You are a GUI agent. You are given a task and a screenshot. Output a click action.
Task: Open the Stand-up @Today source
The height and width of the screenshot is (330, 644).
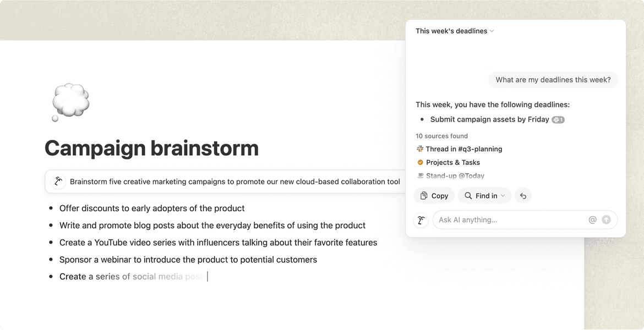(455, 176)
